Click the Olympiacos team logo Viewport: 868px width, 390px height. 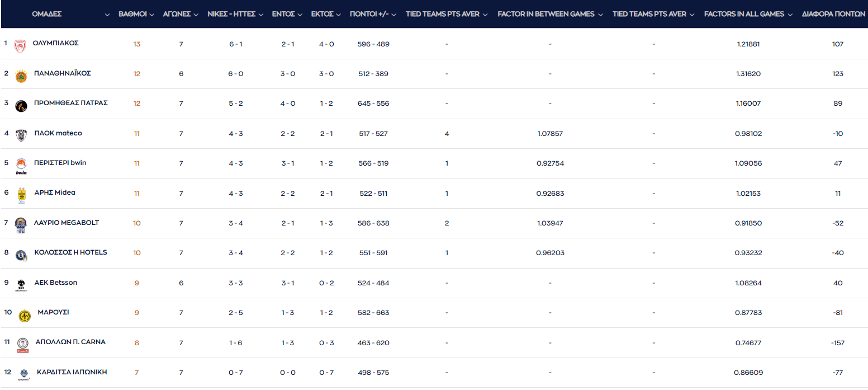click(x=20, y=46)
